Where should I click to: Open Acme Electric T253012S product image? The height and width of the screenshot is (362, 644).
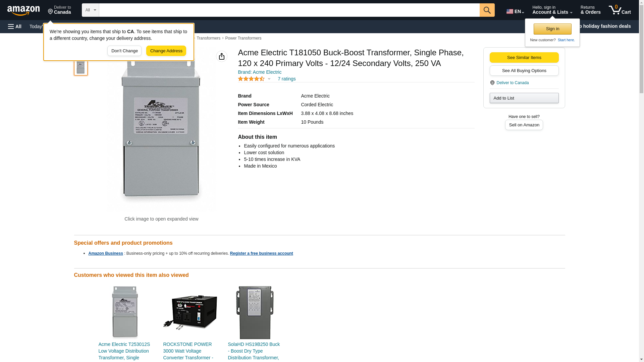click(125, 312)
